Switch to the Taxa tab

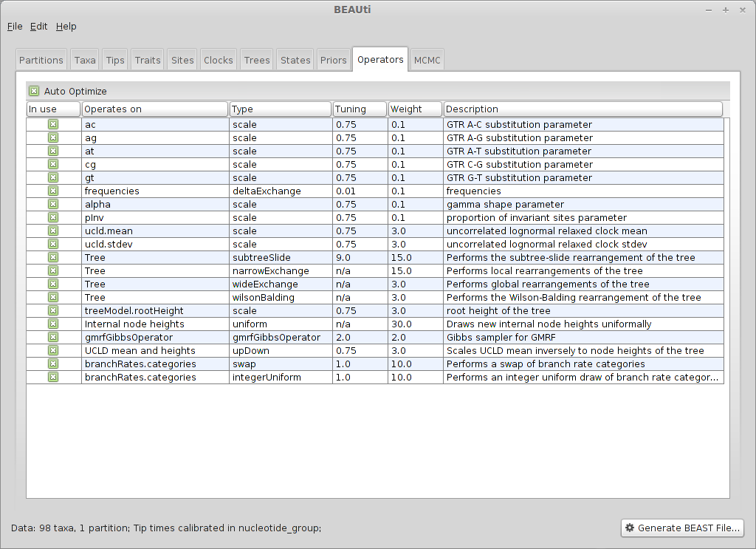tap(85, 61)
